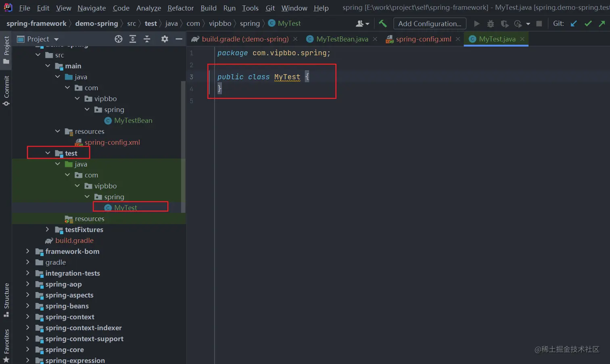The width and height of the screenshot is (610, 364).
Task: Click Project panel vertical scrollbar
Action: coord(184,147)
